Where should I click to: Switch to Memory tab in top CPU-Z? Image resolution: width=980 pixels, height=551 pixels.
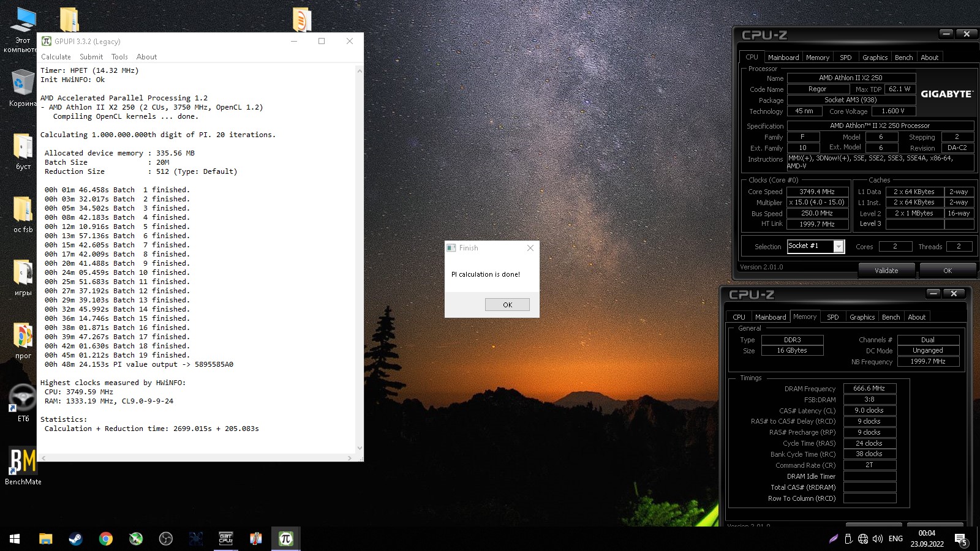[818, 58]
